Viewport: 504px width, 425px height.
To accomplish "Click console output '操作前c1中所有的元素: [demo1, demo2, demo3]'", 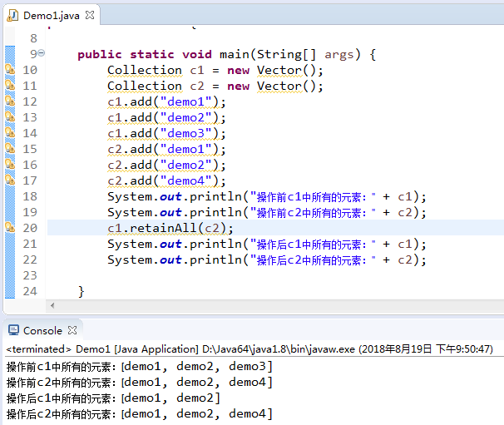I will (x=140, y=366).
